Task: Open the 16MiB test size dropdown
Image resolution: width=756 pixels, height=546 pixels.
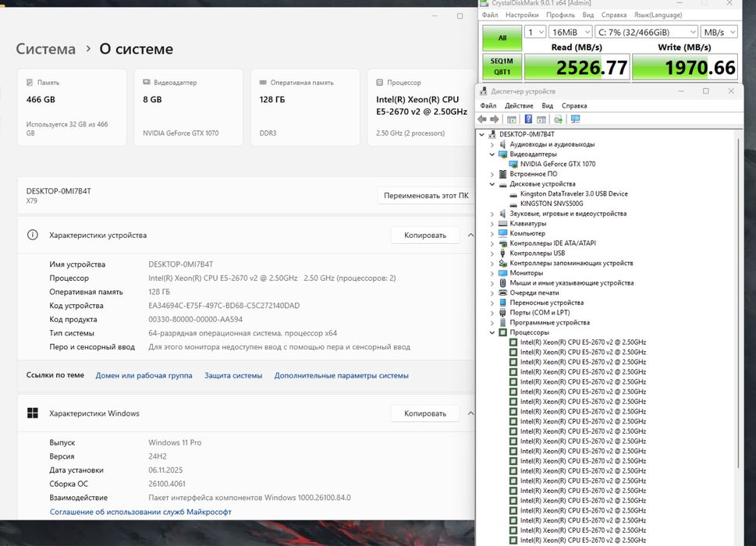Action: coord(570,32)
